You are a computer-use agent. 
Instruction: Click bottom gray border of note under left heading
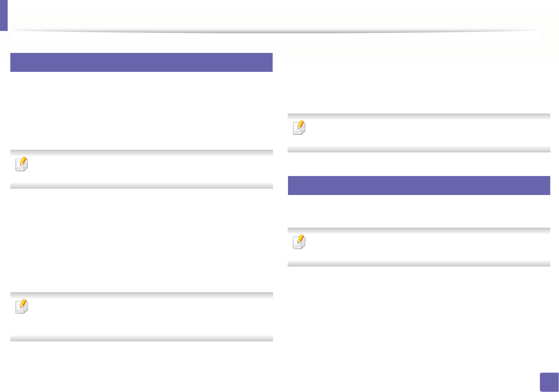[x=141, y=186]
